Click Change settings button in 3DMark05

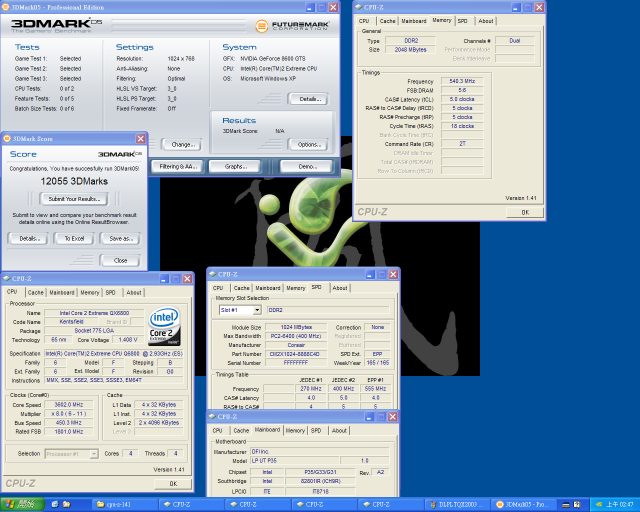181,145
